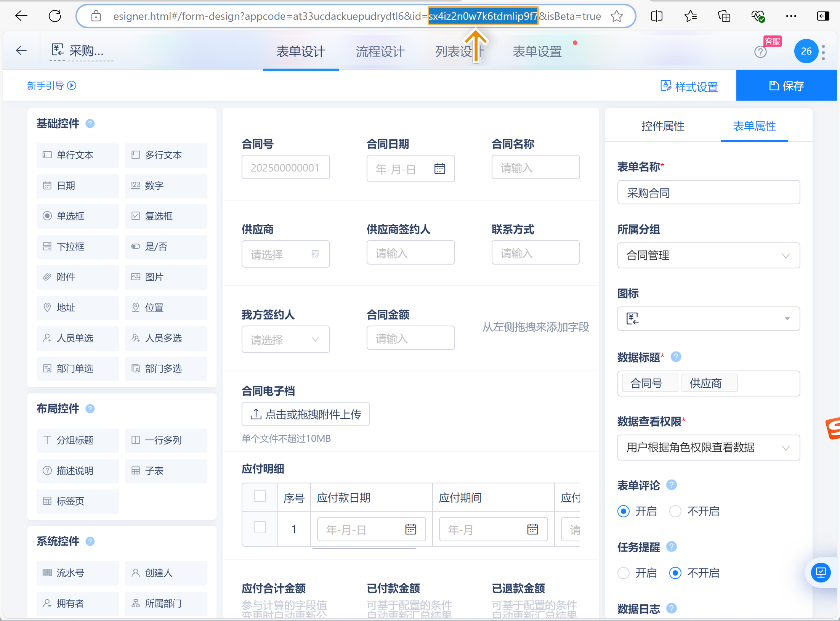Switch to 流程设计 tab
The height and width of the screenshot is (621, 840).
click(380, 51)
